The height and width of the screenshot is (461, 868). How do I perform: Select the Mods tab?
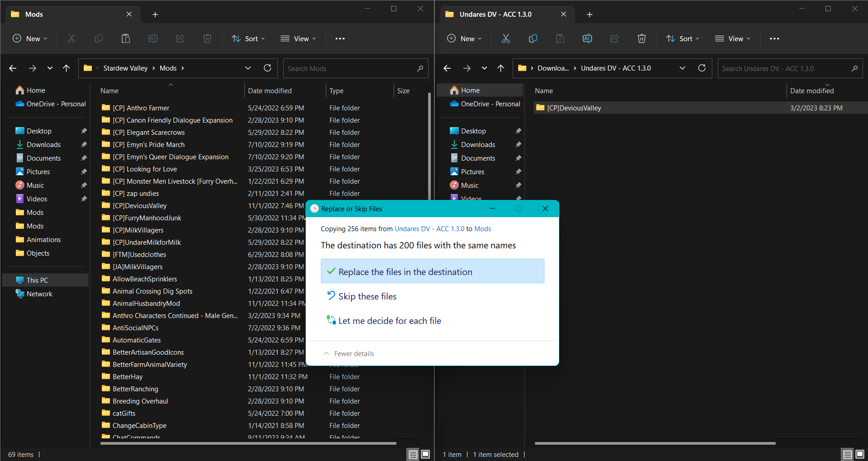coord(72,14)
